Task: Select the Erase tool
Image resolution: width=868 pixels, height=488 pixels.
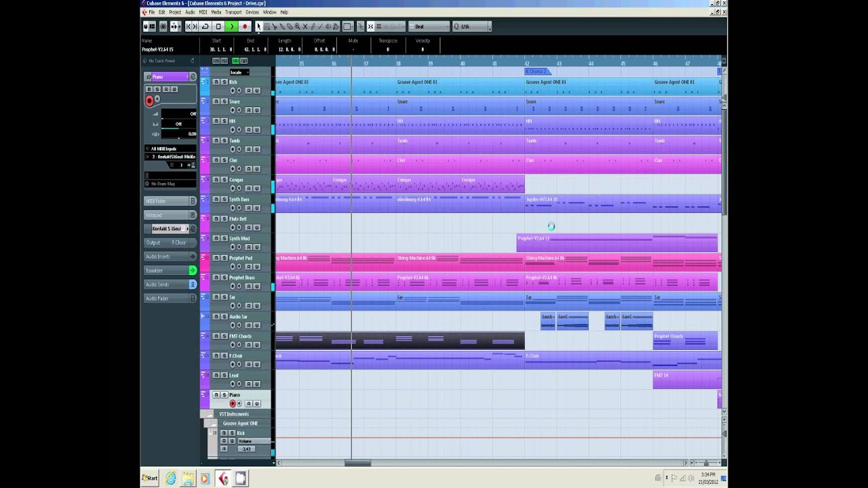Action: [x=290, y=26]
